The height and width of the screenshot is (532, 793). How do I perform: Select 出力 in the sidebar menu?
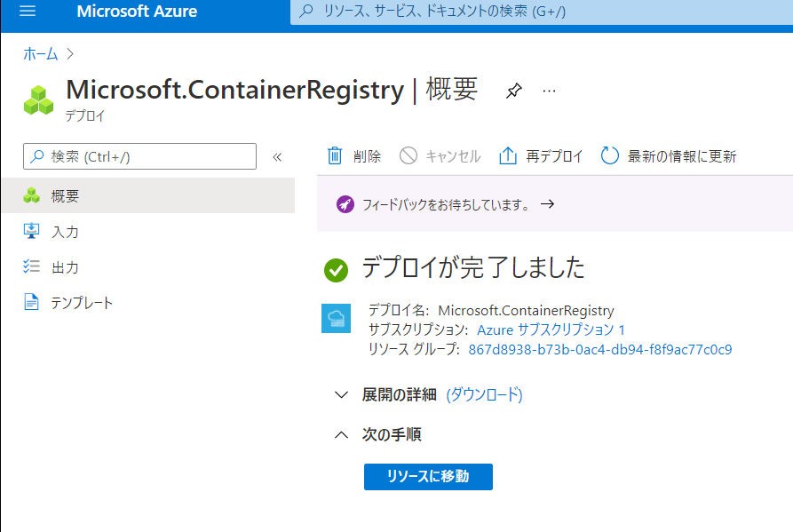click(x=147, y=266)
